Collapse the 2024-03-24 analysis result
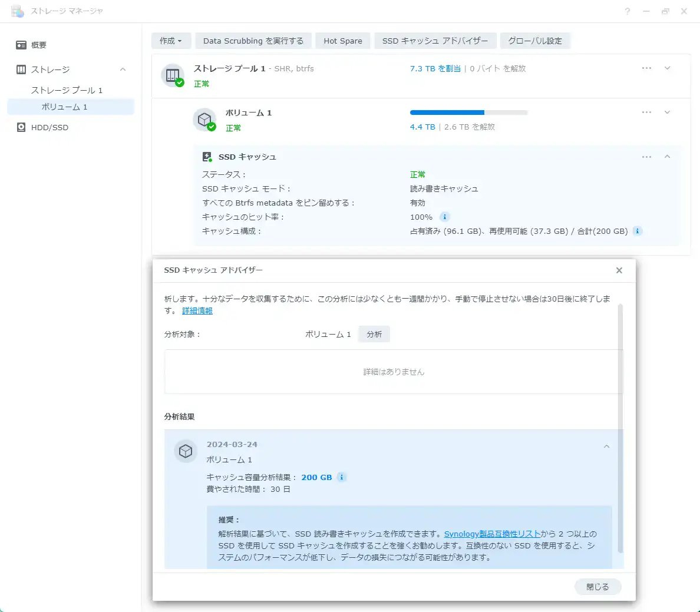 (606, 446)
